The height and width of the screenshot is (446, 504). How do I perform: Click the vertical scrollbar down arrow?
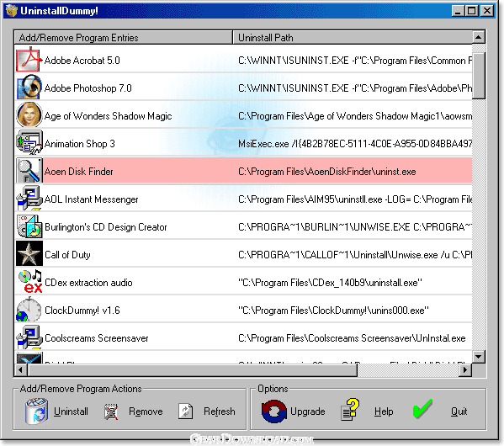(x=479, y=357)
